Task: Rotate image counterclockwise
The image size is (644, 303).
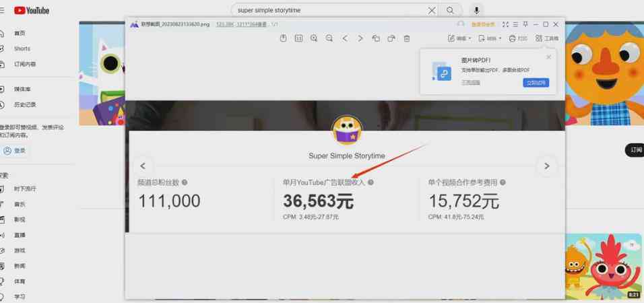Action: 376,38
